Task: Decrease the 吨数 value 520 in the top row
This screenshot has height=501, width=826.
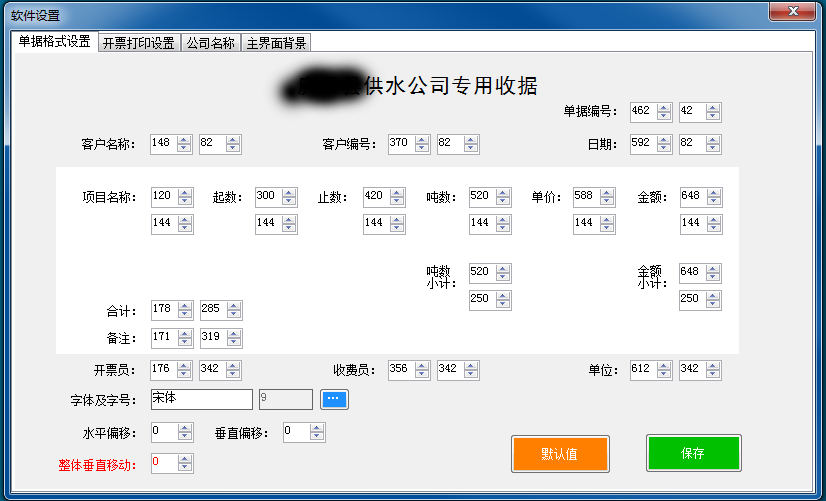Action: click(x=503, y=201)
